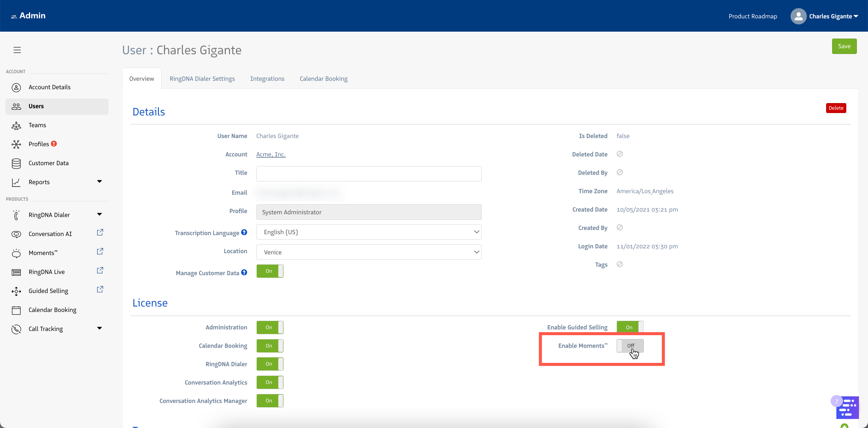This screenshot has height=428, width=868.
Task: Toggle Manage Customer Data switch
Action: point(269,271)
